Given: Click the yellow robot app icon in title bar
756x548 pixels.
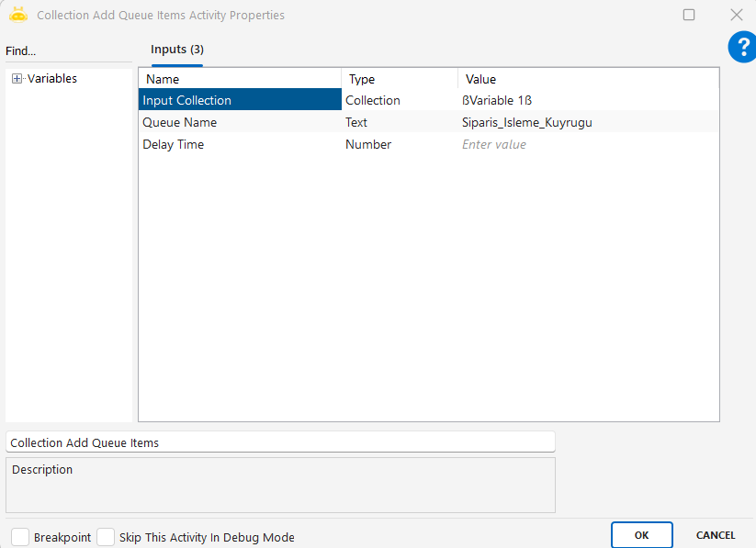Looking at the screenshot, I should click(x=17, y=15).
